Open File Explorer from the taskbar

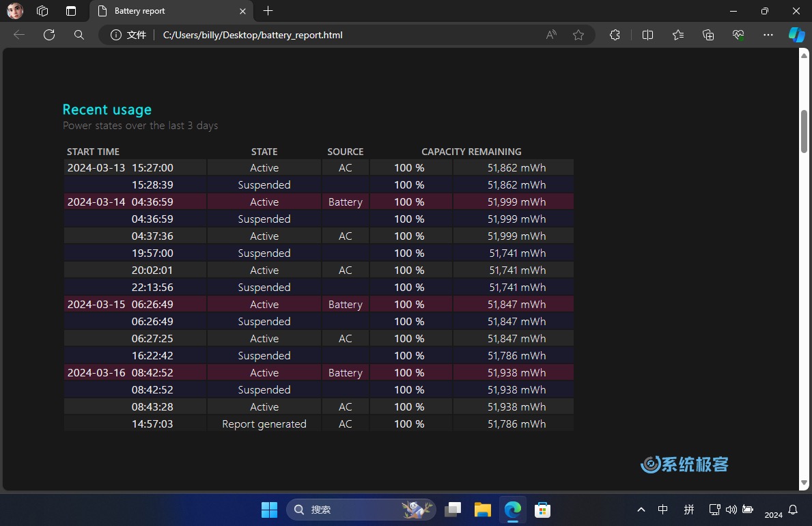click(483, 510)
